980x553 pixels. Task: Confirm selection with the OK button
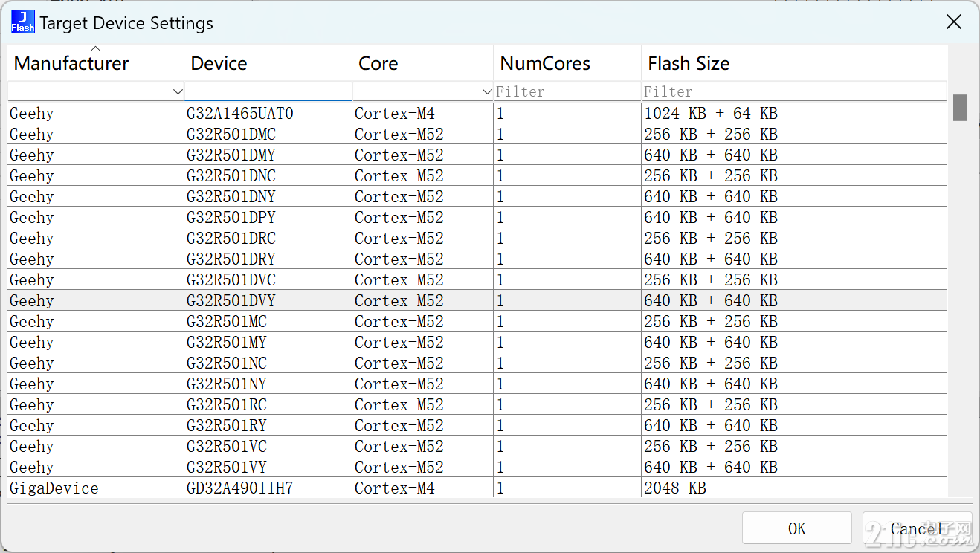pos(796,528)
